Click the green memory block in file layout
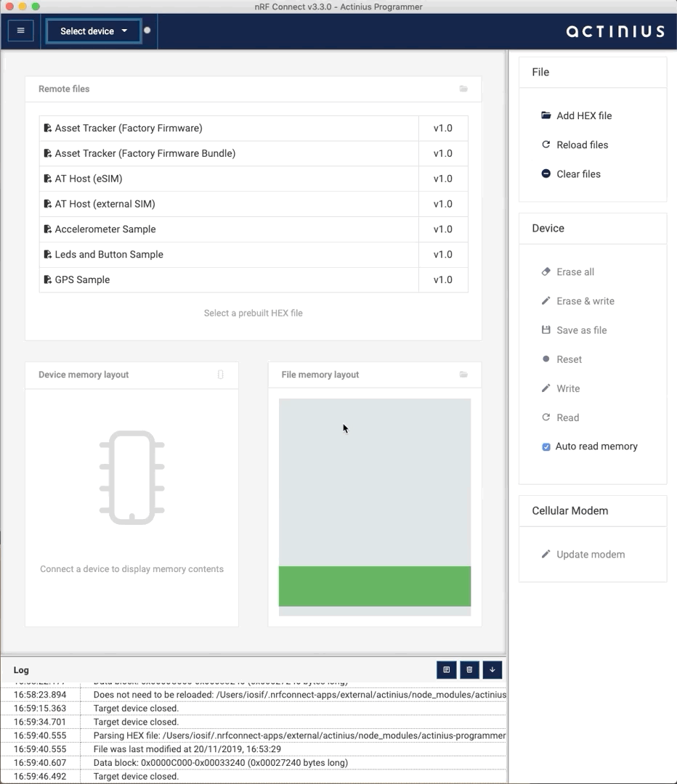The image size is (677, 784). 375,586
